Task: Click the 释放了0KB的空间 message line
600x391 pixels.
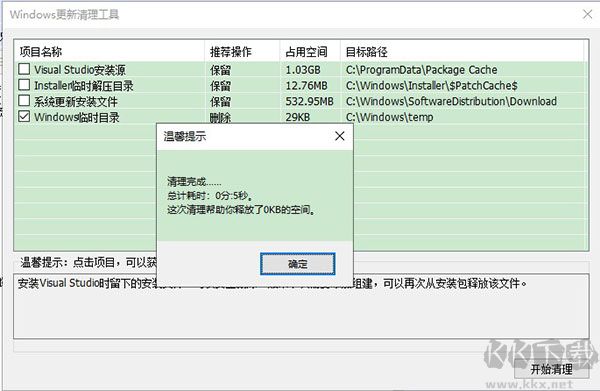Action: tap(241, 210)
